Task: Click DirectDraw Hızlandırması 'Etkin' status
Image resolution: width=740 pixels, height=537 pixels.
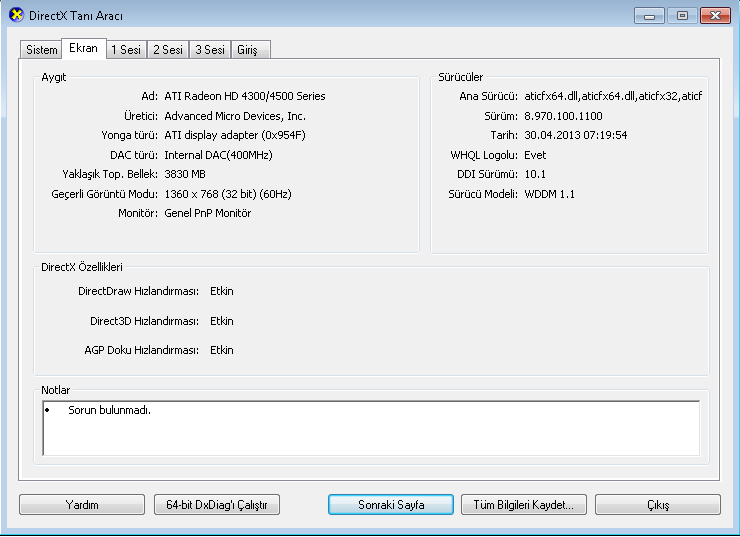Action: tap(221, 291)
